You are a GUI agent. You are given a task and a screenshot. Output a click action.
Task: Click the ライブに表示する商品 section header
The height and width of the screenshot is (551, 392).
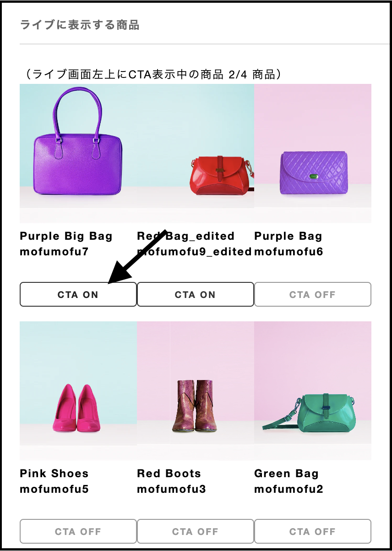click(80, 25)
